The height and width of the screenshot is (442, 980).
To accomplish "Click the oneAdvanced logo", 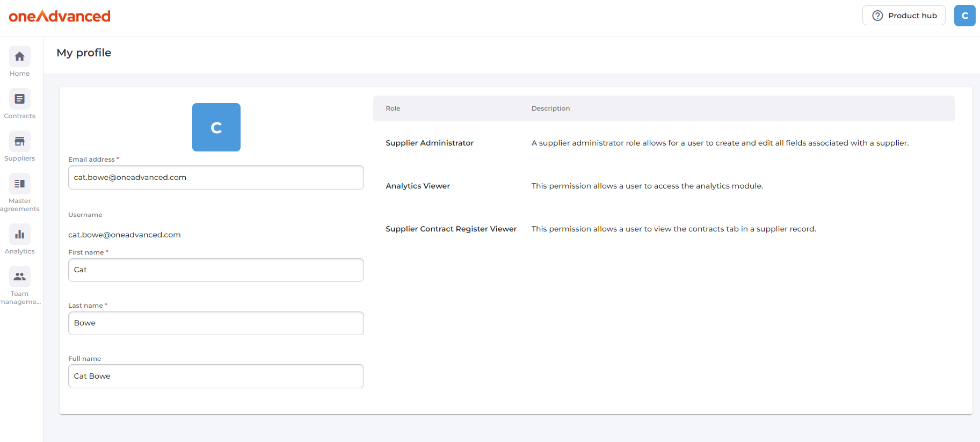I will [x=60, y=16].
